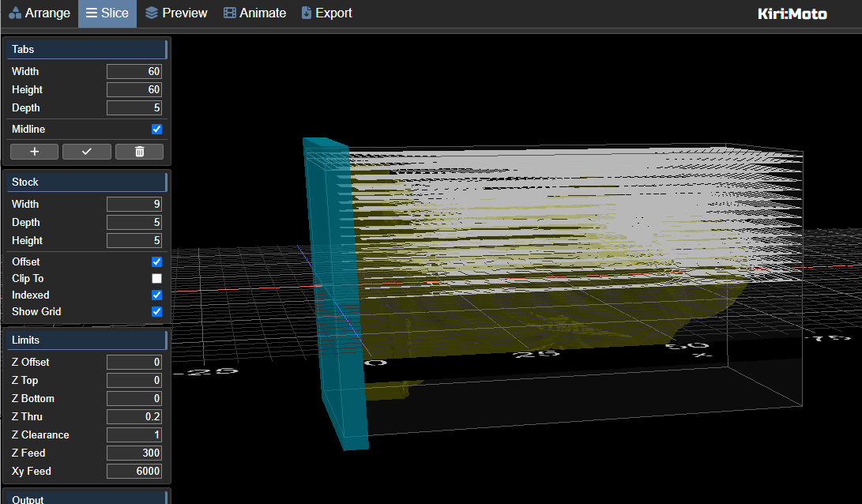
Task: Edit the Xy Feed field
Action: click(134, 471)
